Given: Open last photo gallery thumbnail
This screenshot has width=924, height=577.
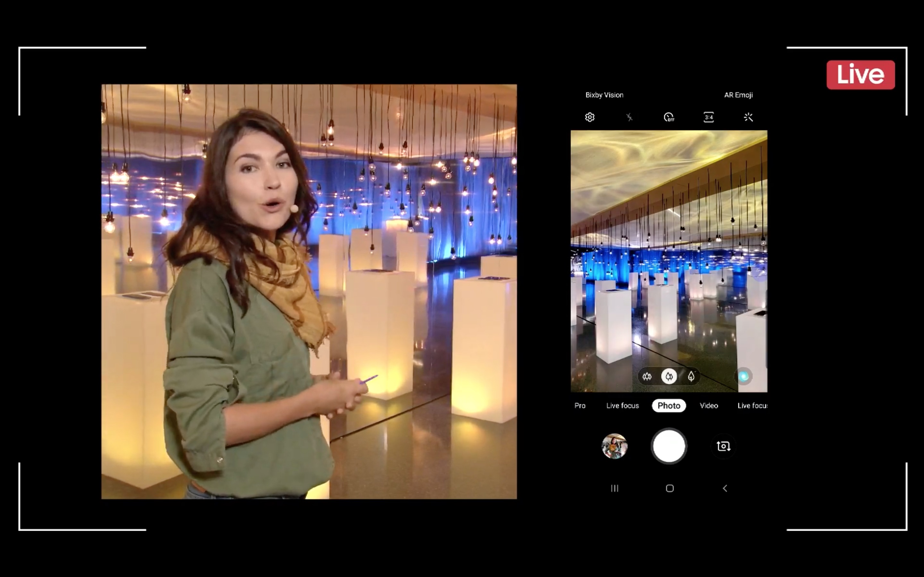Looking at the screenshot, I should tap(614, 446).
